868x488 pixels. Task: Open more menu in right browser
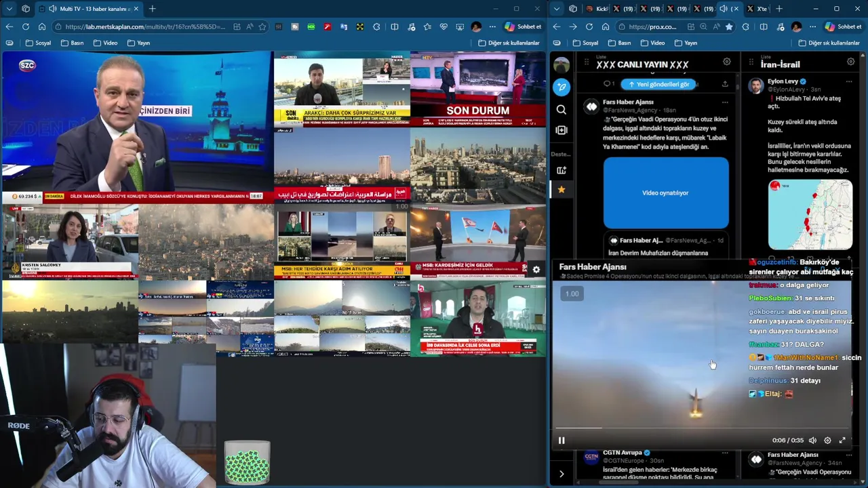click(x=812, y=26)
